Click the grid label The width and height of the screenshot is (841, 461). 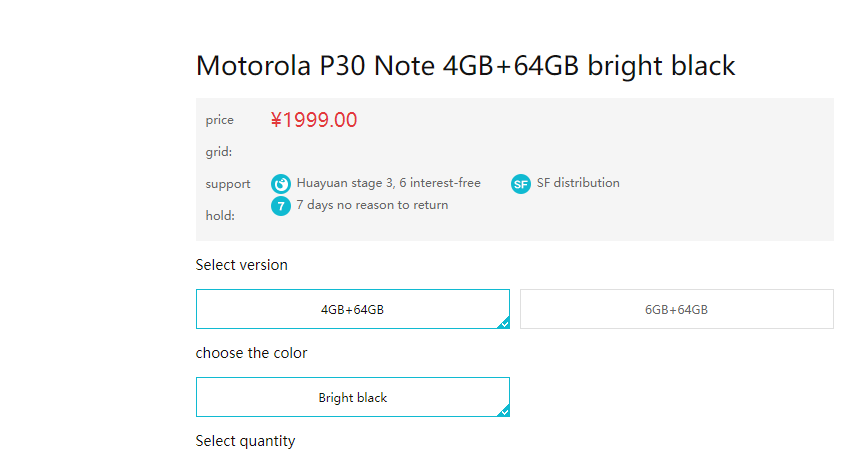(x=219, y=152)
